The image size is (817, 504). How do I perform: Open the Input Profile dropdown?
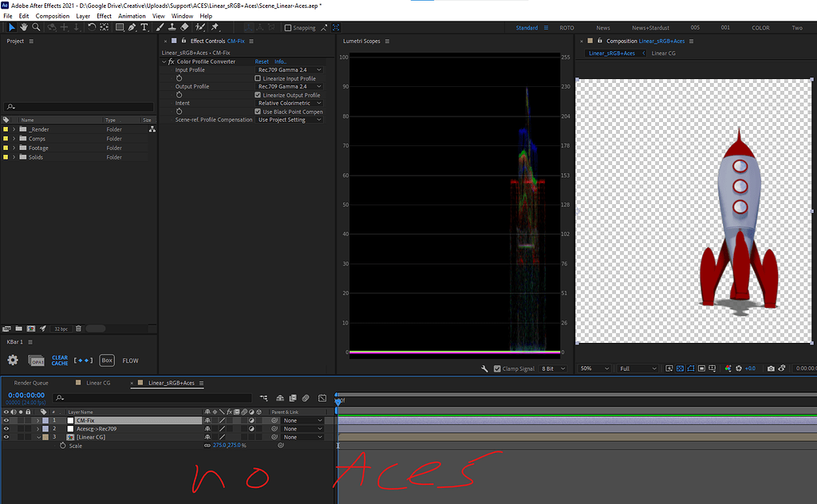(289, 69)
